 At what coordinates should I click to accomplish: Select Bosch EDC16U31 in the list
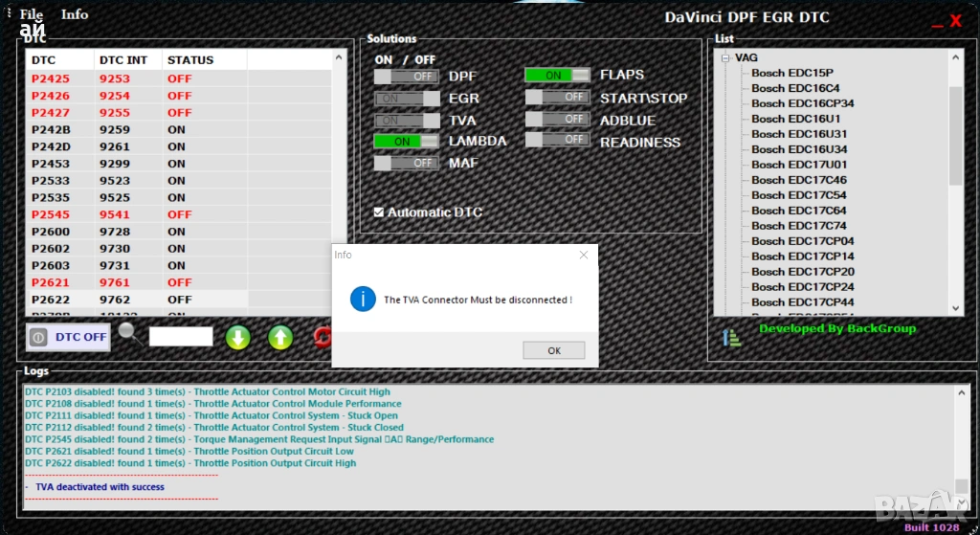[x=799, y=134]
